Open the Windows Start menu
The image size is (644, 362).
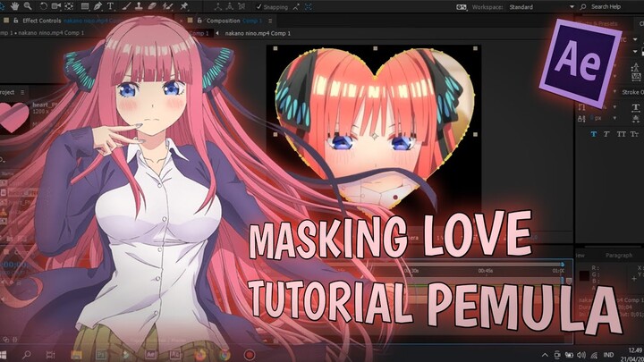(4, 355)
